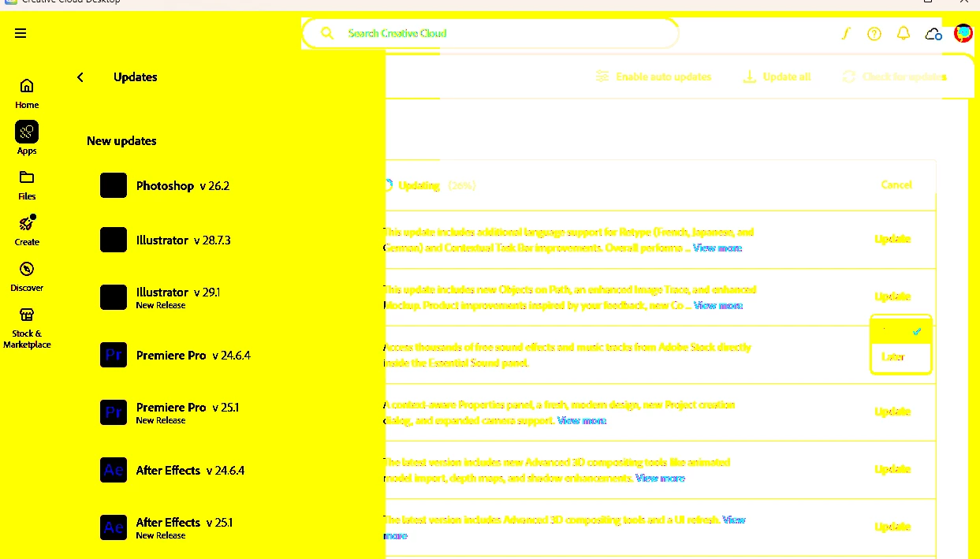Choose the checked option in the dropdown
Screen dimensions: 980x559
tap(901, 332)
